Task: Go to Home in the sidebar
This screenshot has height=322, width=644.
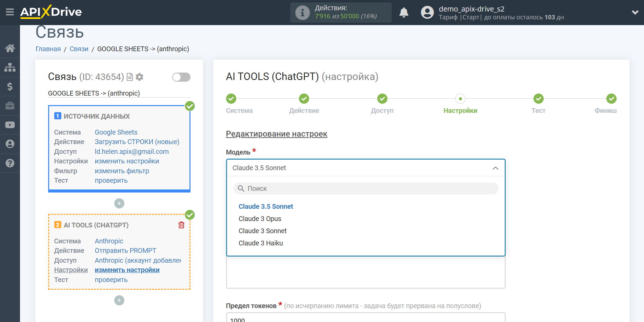Action: tap(10, 48)
